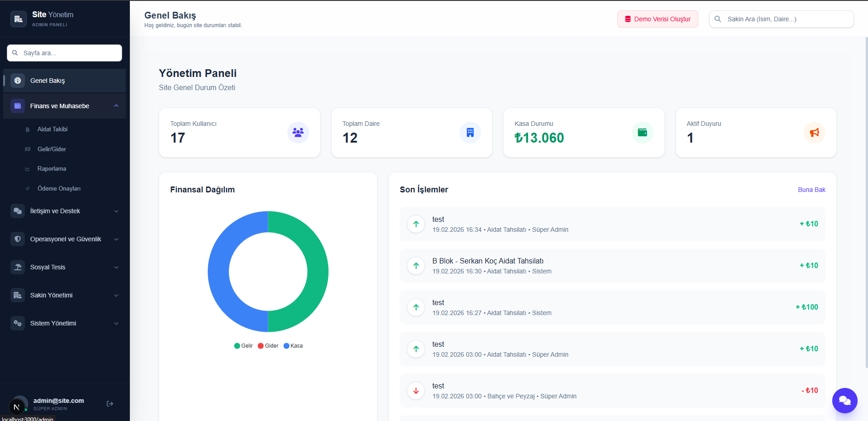Open Aidat Takibi submenu item

(x=52, y=129)
